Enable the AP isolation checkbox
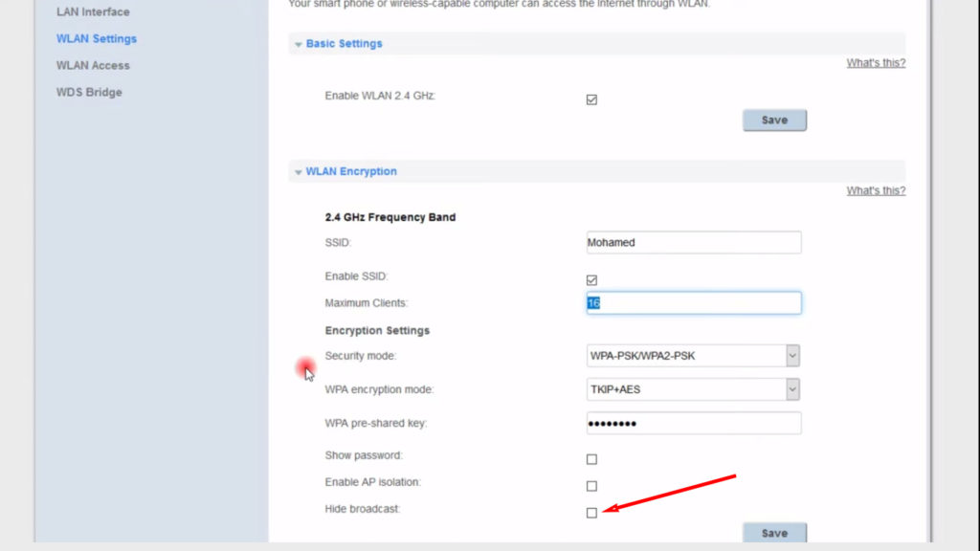This screenshot has height=551, width=980. pyautogui.click(x=591, y=486)
